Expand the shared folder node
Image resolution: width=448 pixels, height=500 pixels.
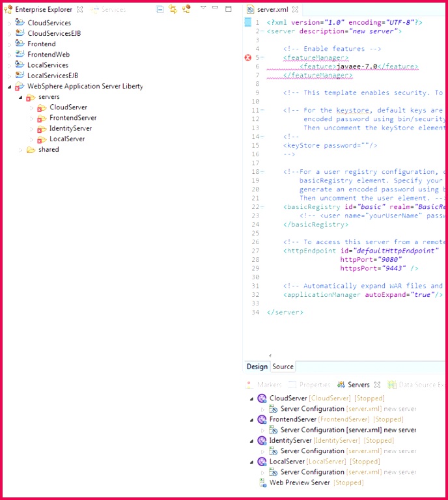(20, 150)
